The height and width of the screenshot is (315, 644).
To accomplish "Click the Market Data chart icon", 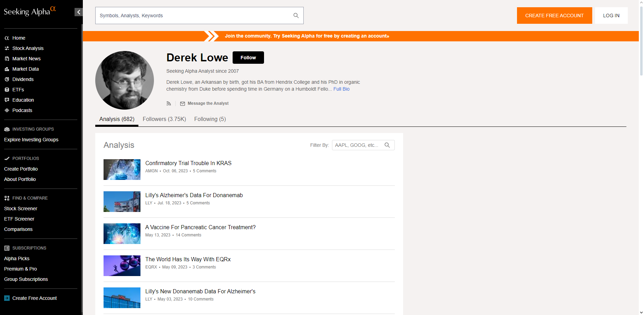I will (7, 69).
